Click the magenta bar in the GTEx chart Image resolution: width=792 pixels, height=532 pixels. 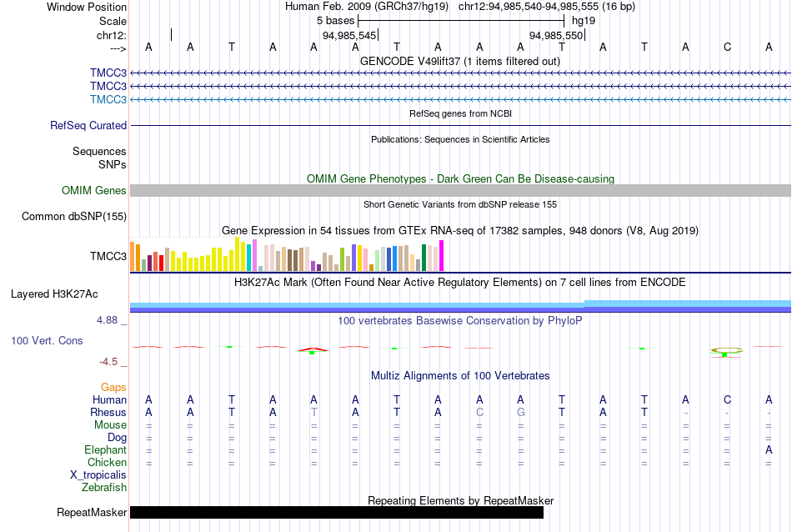point(442,256)
